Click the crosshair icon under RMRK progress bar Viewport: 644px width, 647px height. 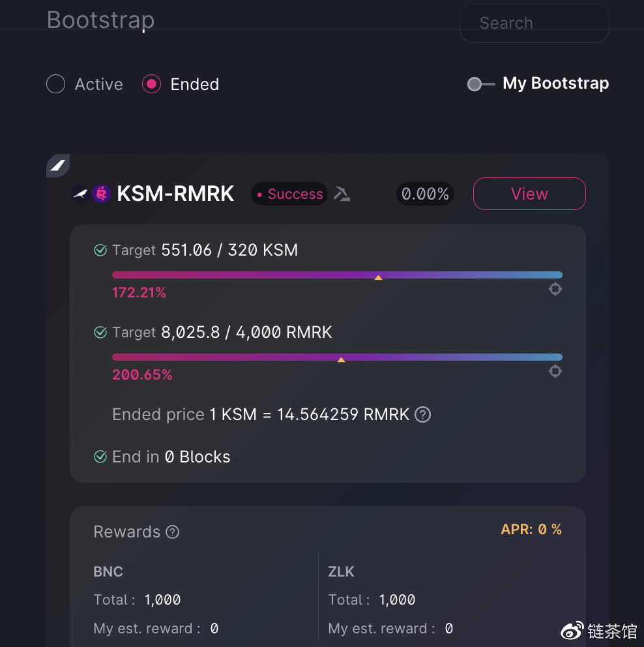(x=555, y=371)
